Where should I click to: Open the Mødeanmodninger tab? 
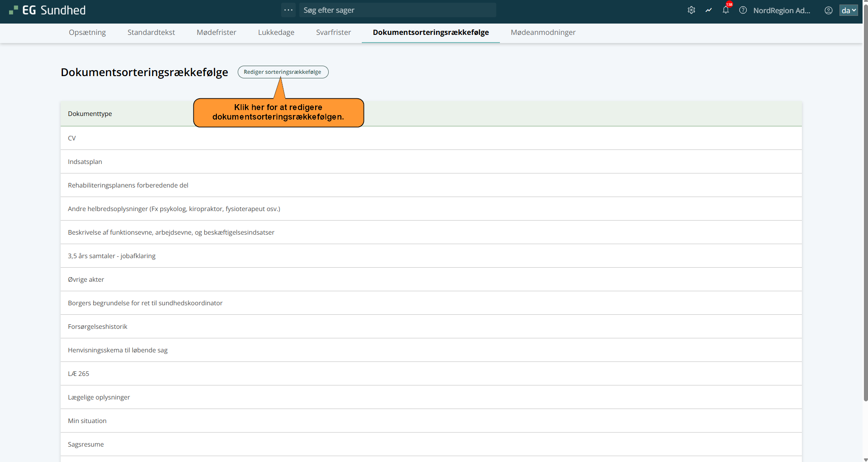(543, 32)
